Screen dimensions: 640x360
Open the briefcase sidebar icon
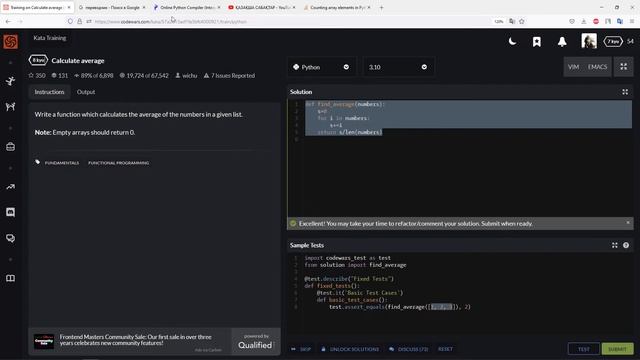click(x=11, y=147)
